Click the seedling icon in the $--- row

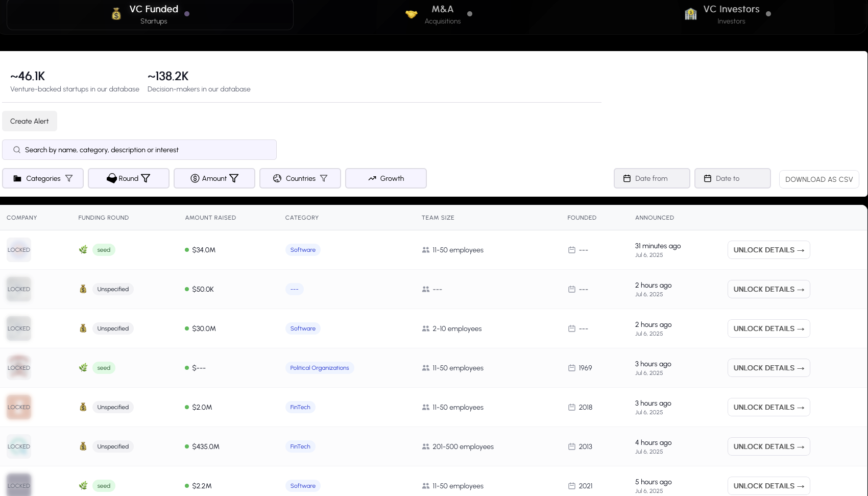[x=83, y=368]
